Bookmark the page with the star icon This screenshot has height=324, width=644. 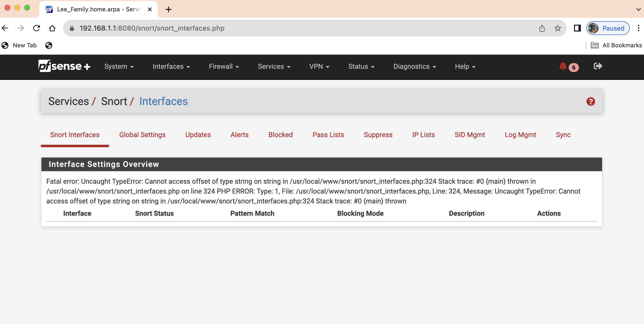tap(558, 28)
